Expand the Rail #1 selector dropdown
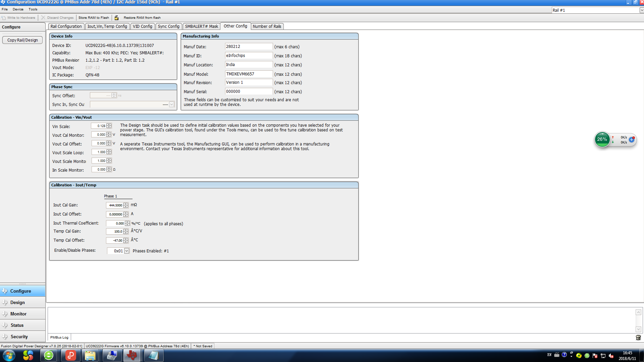The image size is (644, 362). 641,10
